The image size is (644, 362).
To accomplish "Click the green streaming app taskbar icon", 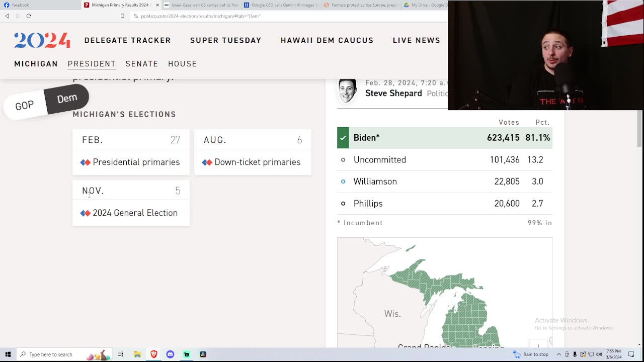I will pyautogui.click(x=187, y=354).
